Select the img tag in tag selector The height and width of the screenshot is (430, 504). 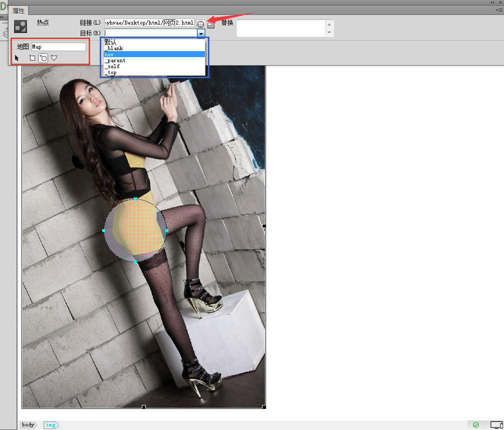(51, 424)
